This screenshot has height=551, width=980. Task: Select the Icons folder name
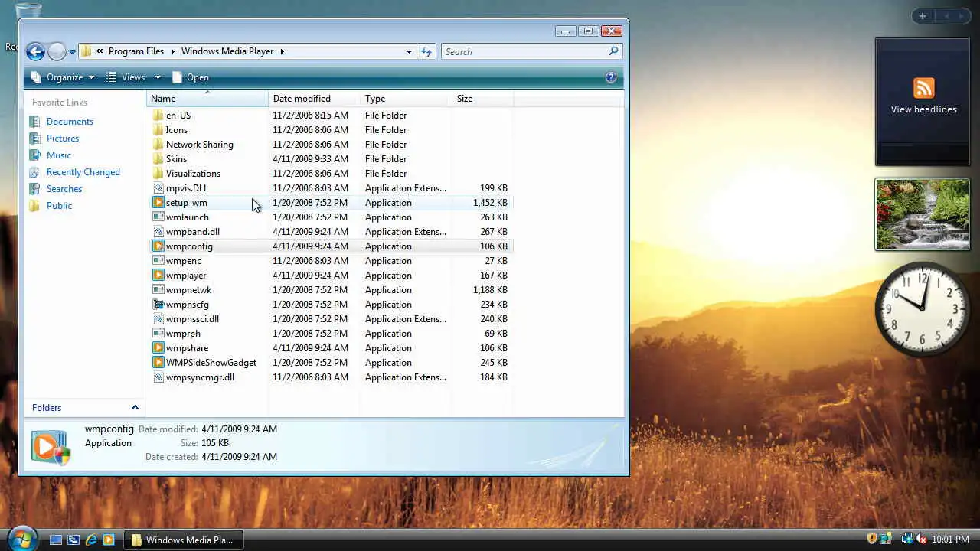point(177,130)
